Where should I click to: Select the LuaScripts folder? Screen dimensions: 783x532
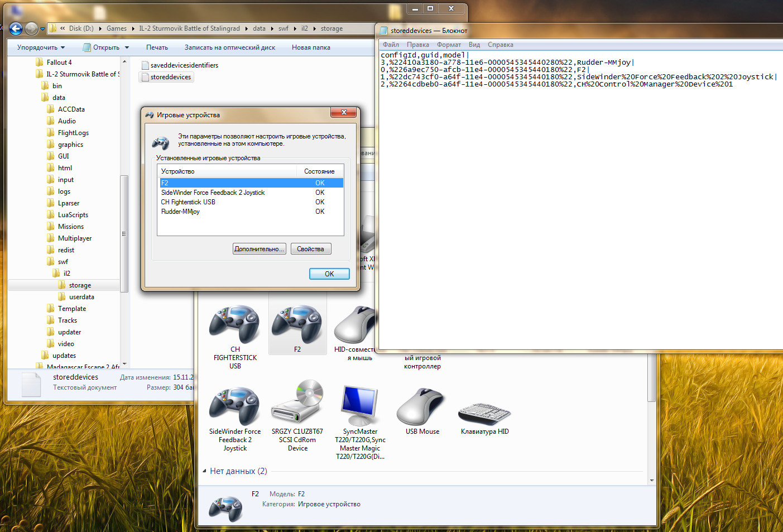click(x=68, y=215)
